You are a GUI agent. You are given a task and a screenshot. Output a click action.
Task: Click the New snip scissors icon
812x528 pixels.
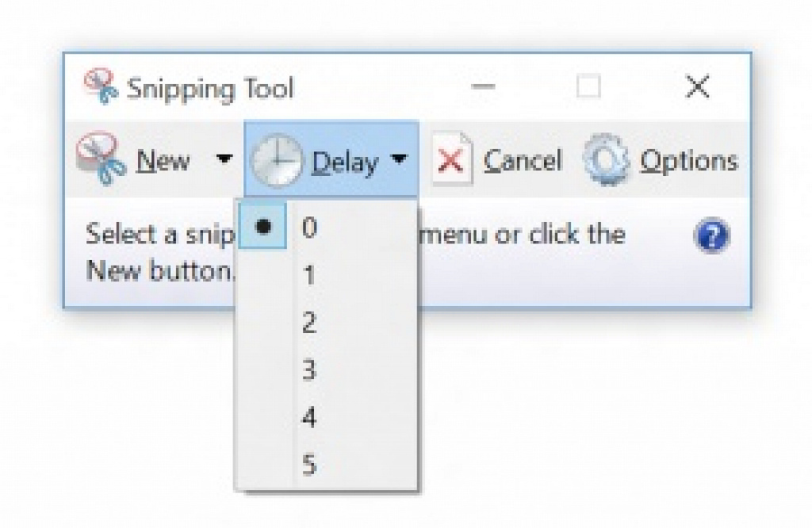tap(101, 158)
